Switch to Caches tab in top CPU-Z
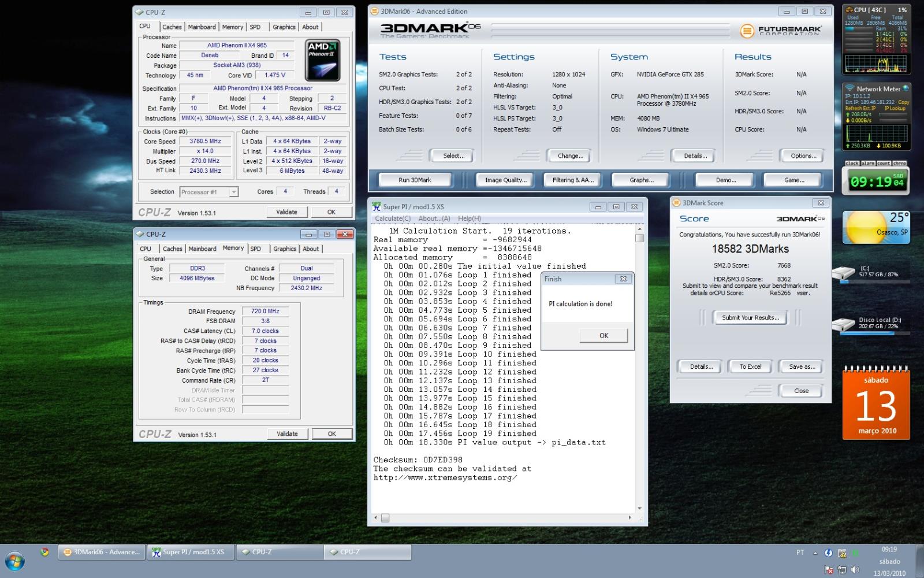 coord(172,27)
